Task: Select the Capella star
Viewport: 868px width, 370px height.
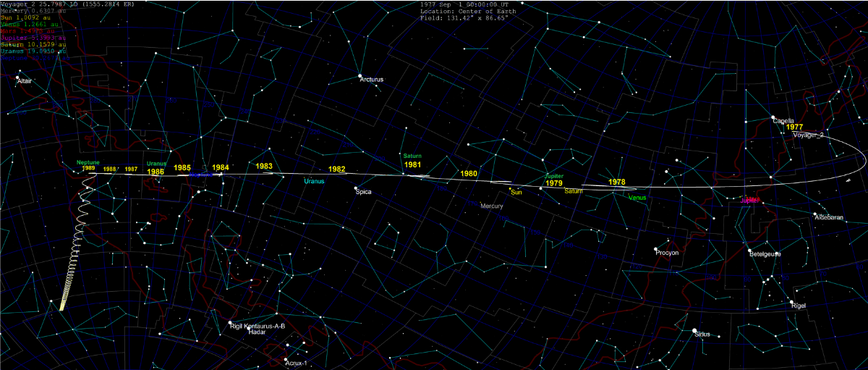Action: click(773, 118)
